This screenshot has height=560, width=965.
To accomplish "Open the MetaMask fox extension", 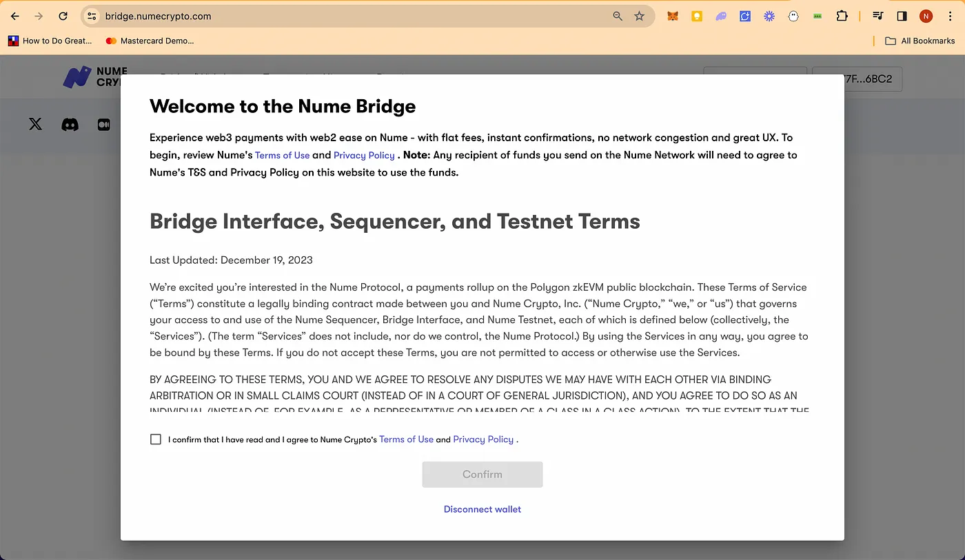I will coord(673,16).
